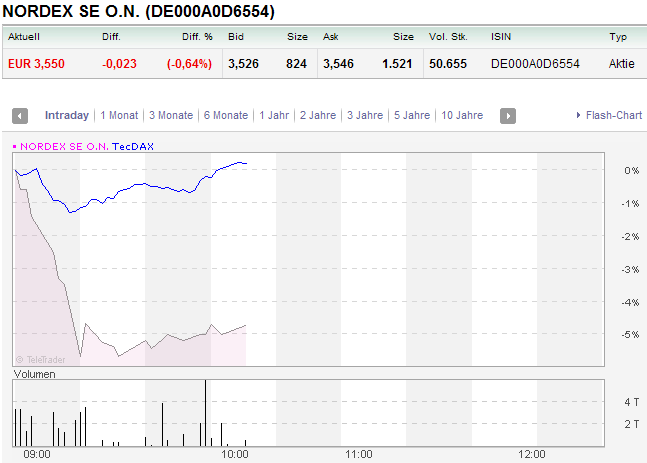Click the difference value -0,023
The width and height of the screenshot is (647, 463).
[x=119, y=64]
